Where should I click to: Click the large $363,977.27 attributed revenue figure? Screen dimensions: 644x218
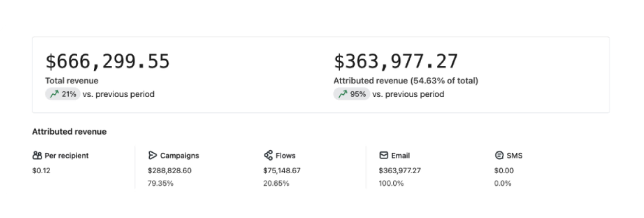point(396,62)
